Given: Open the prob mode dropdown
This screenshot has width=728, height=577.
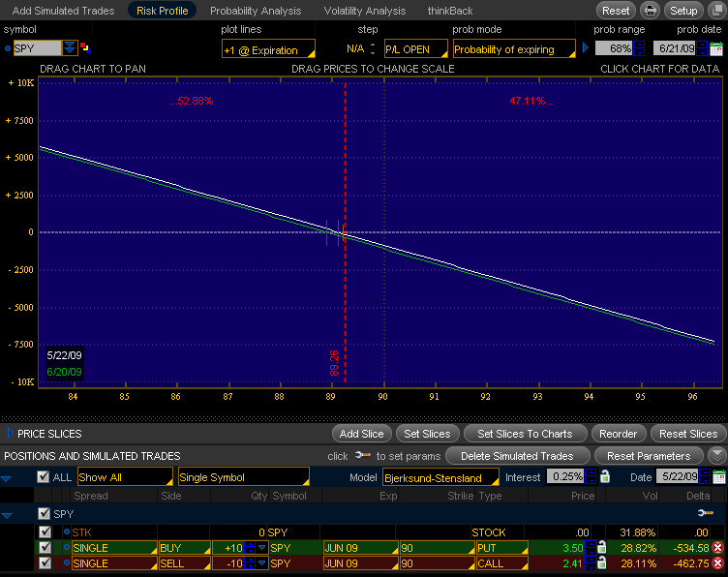Looking at the screenshot, I should [511, 49].
